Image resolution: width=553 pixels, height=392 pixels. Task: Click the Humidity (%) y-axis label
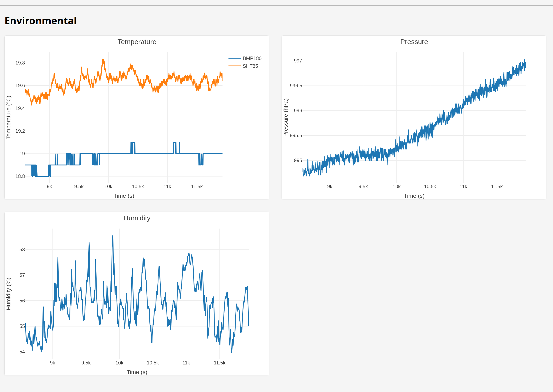coord(9,294)
